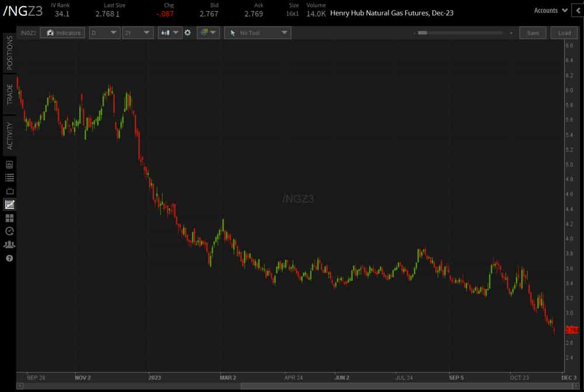Open the colored grid layout dropdown
Screen dimensions: 584x392
208,33
